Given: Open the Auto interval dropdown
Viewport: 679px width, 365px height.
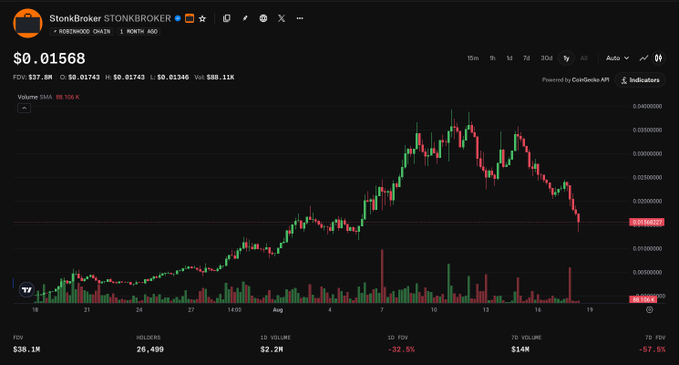Looking at the screenshot, I should 617,58.
